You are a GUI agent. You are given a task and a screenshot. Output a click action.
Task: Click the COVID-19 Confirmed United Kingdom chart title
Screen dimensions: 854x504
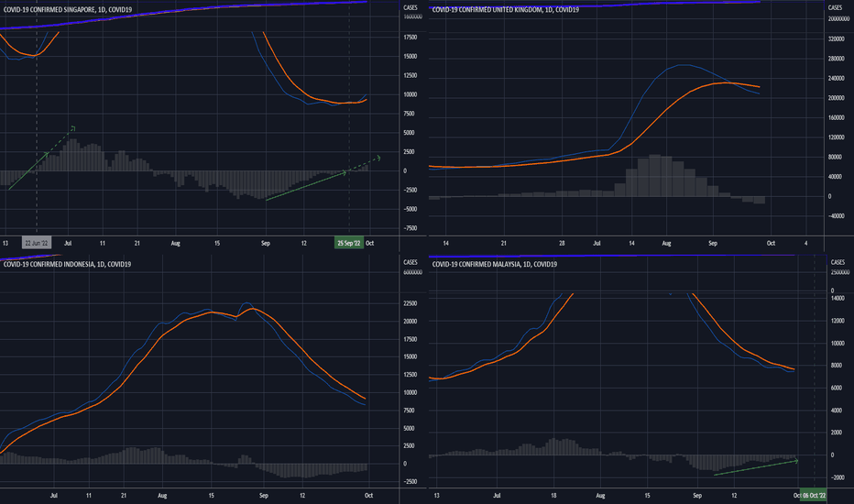[506, 10]
